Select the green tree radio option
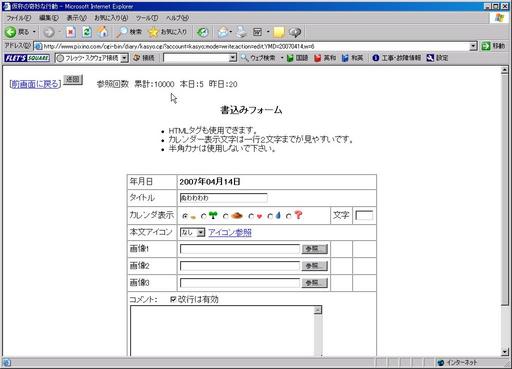 coord(204,216)
